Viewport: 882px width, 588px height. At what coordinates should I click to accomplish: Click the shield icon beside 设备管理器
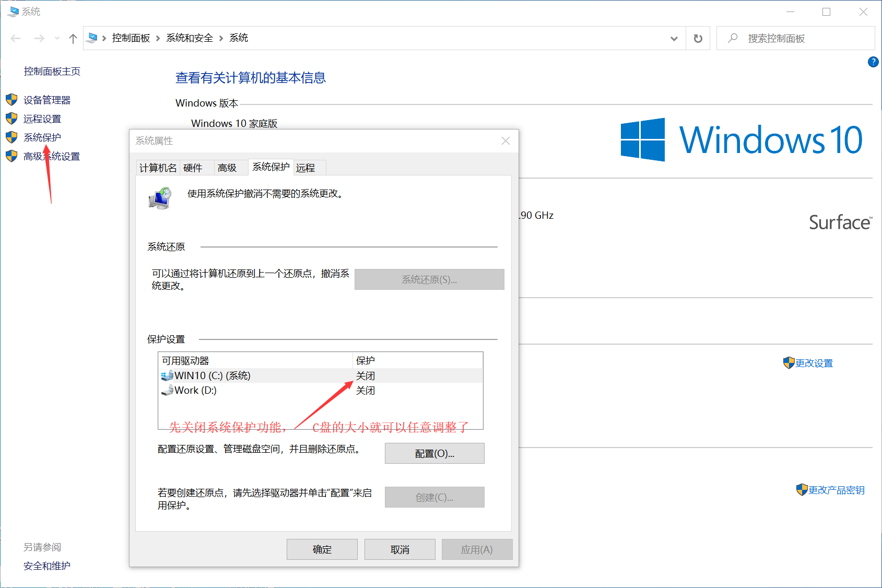click(11, 100)
